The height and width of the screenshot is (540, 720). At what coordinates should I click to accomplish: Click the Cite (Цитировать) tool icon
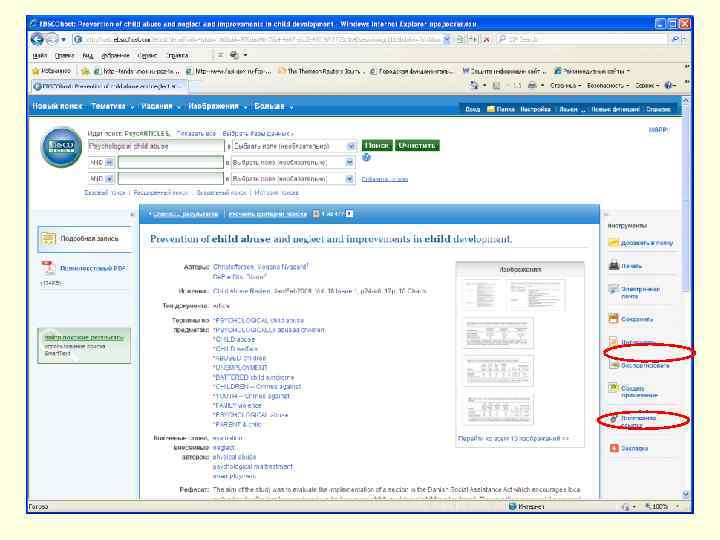(613, 342)
